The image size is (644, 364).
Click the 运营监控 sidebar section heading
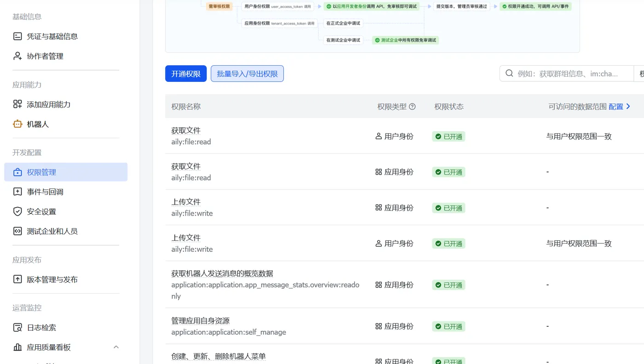27,308
